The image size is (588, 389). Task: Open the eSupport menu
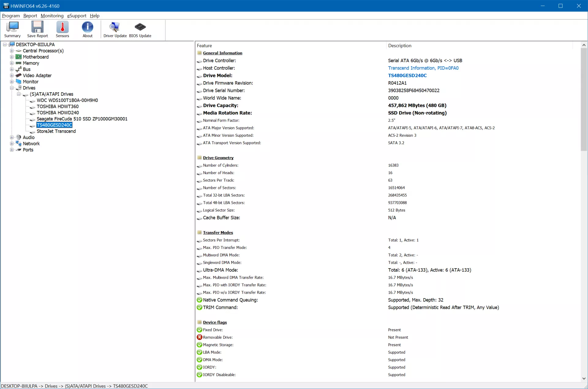click(x=77, y=16)
